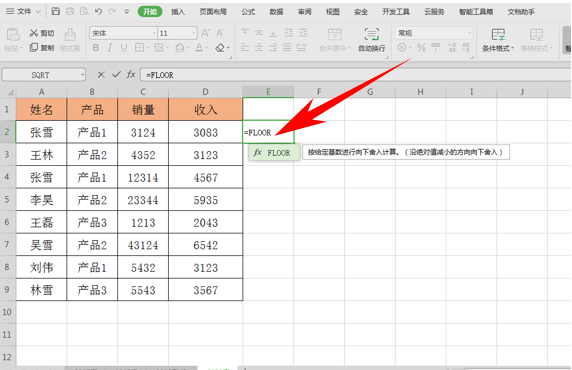Click Merge and Center (合并居中)
Screen dimensions: 572x370
click(x=335, y=40)
